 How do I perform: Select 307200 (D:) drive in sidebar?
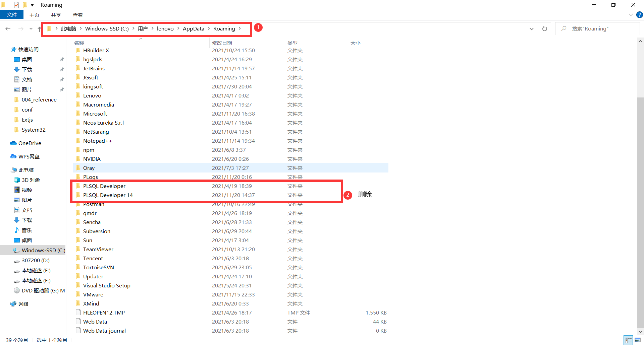click(x=32, y=261)
